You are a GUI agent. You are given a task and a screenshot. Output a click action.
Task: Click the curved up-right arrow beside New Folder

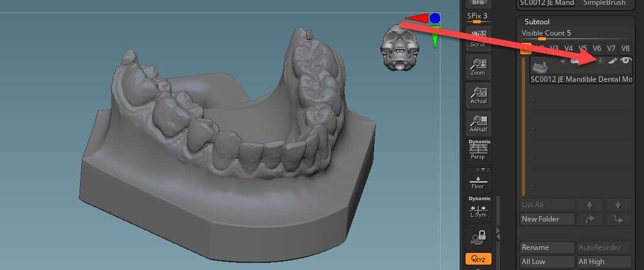click(590, 219)
